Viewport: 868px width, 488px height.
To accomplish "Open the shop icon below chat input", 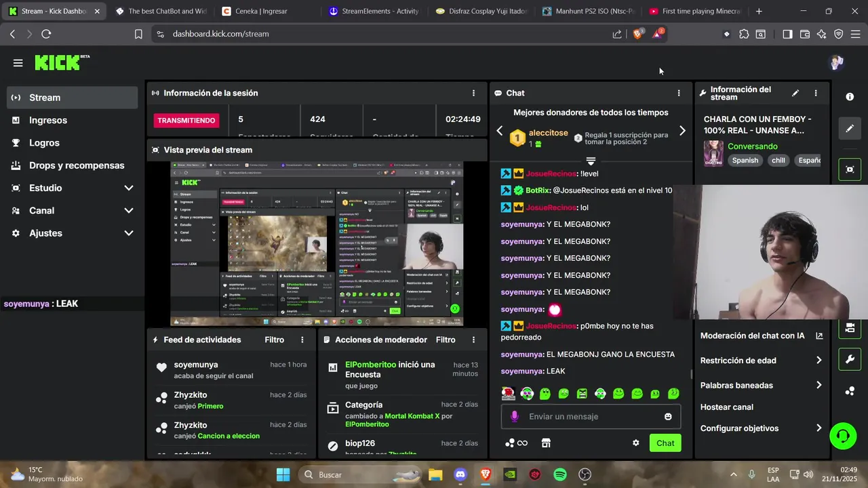I will click(x=546, y=443).
